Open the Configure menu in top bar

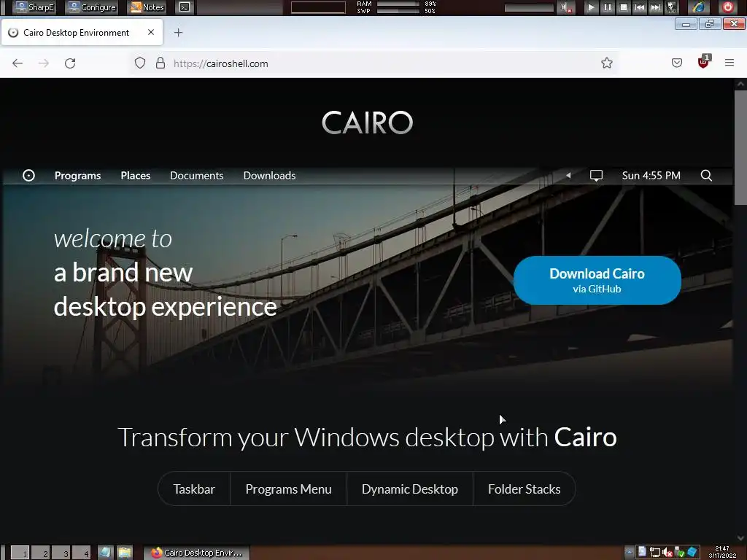coord(92,7)
